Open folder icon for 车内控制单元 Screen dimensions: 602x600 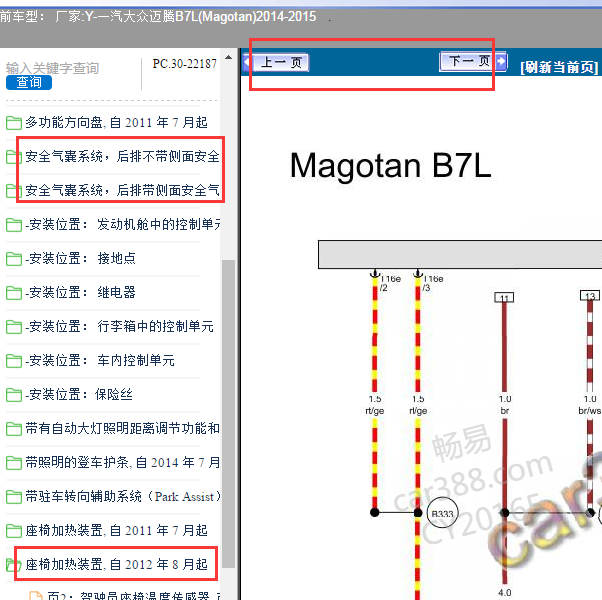tap(14, 360)
